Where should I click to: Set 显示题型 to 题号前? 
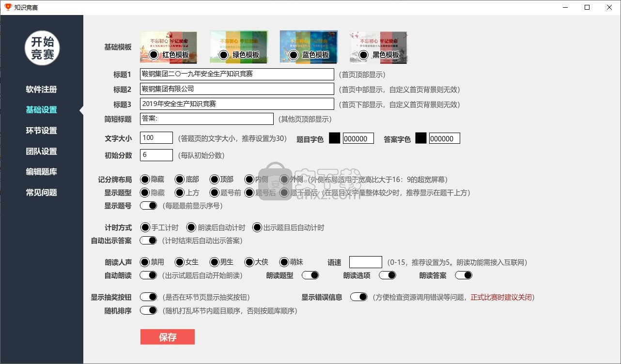pos(214,193)
